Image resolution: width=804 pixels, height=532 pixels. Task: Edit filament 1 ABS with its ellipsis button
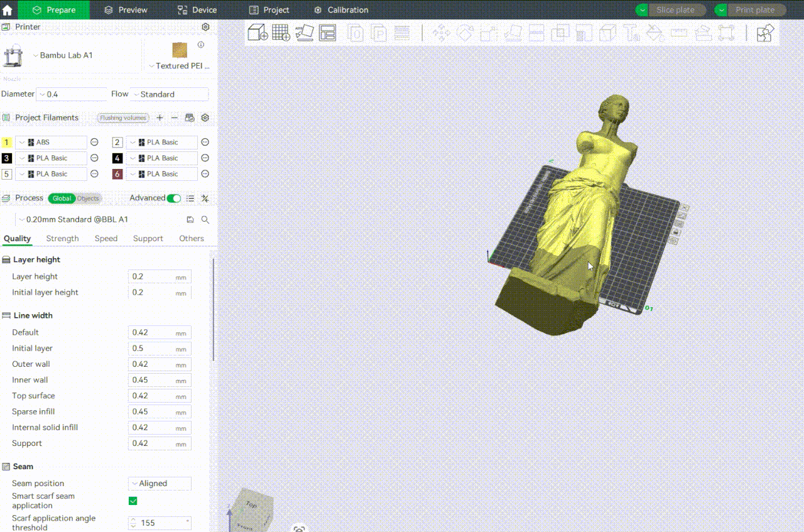coord(94,143)
